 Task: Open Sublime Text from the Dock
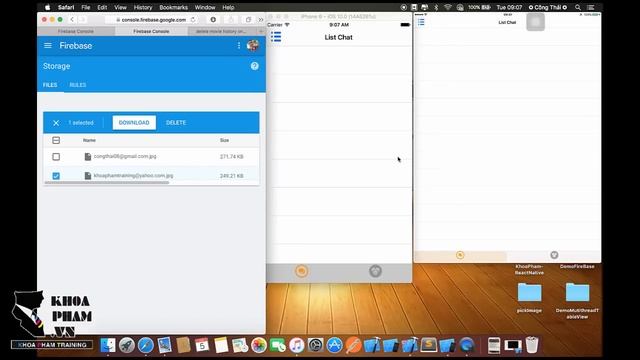coord(429,345)
